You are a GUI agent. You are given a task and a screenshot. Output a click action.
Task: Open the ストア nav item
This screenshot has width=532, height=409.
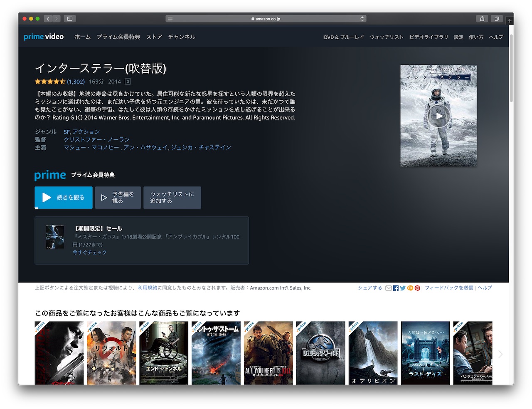click(154, 37)
